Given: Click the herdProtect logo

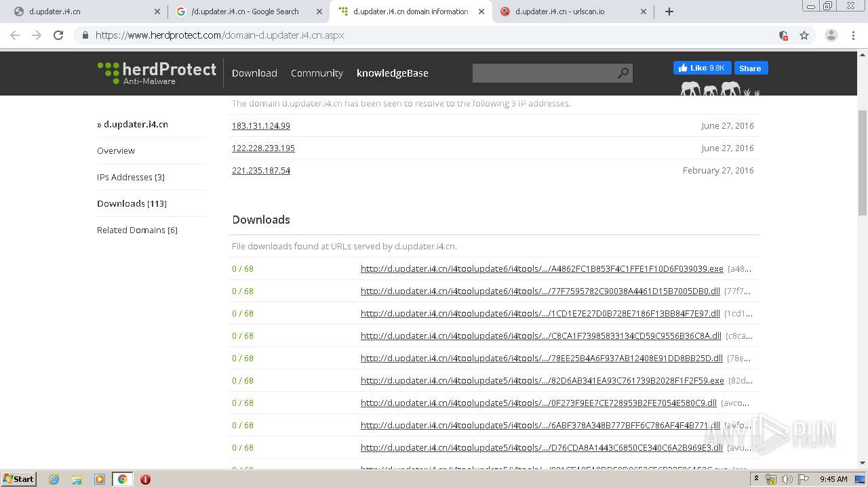Looking at the screenshot, I should click(x=157, y=73).
